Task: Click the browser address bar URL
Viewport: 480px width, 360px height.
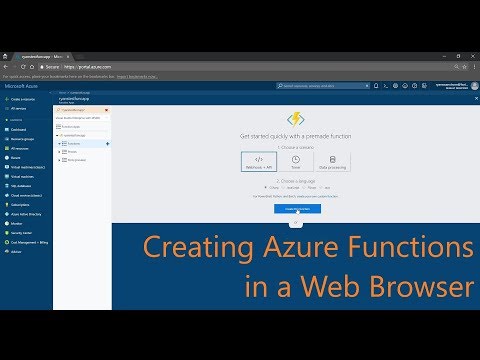Action: pos(88,67)
